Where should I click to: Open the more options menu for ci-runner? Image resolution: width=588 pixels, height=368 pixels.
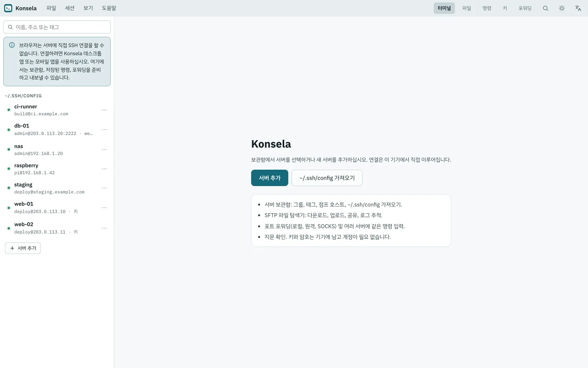click(x=104, y=110)
